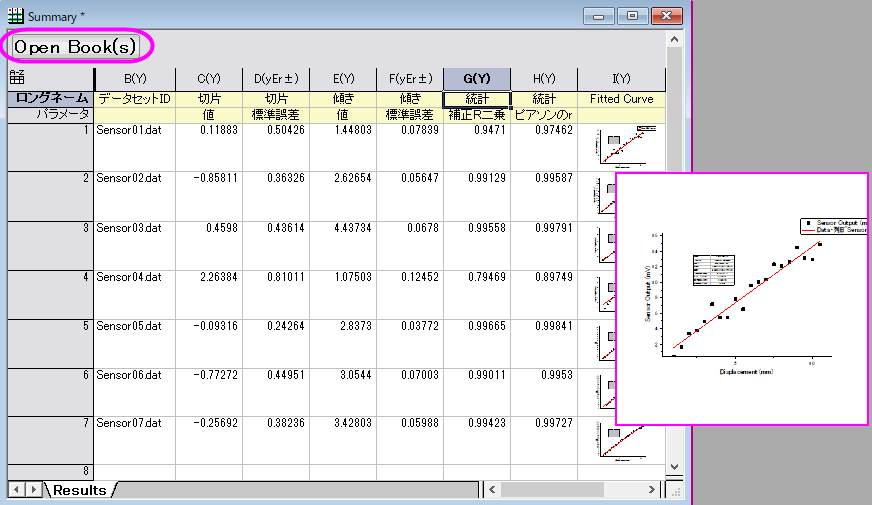872x505 pixels.
Task: Click the Sensor01.dat cell
Action: [135, 147]
